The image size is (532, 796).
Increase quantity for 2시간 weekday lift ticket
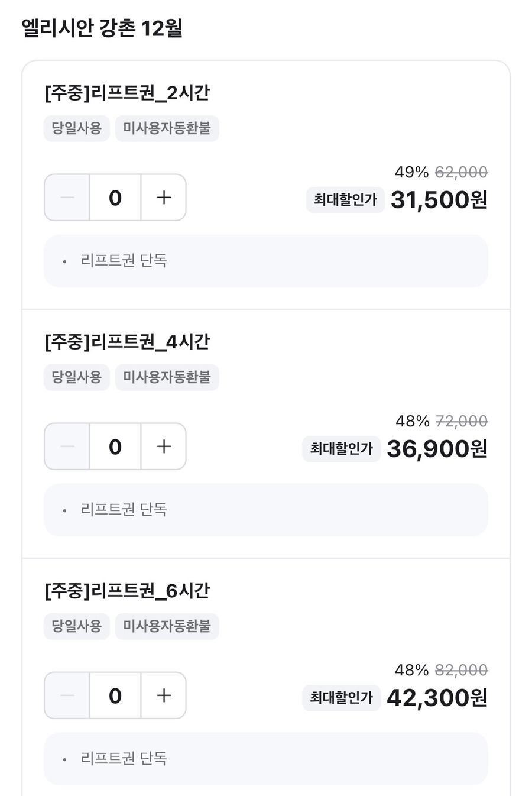tap(164, 198)
